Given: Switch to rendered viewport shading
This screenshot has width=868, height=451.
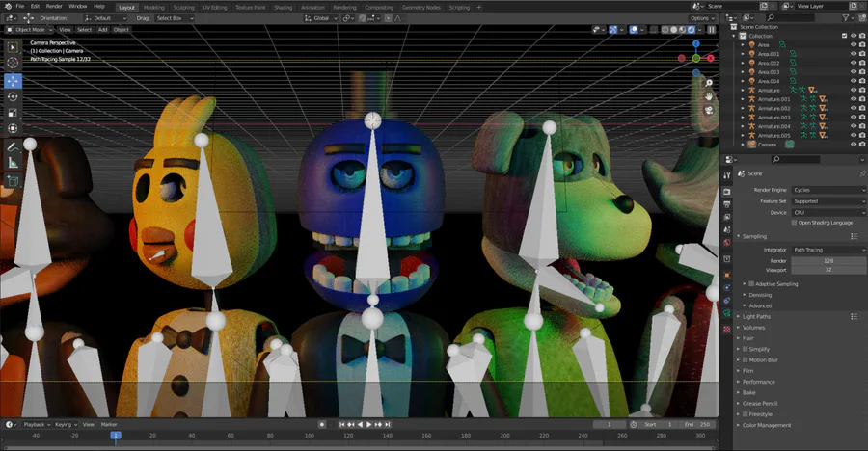Looking at the screenshot, I should [x=692, y=29].
